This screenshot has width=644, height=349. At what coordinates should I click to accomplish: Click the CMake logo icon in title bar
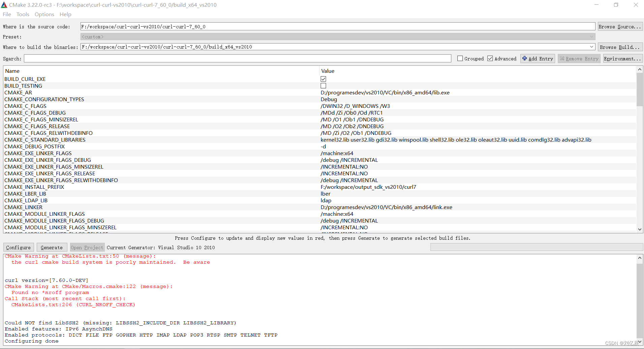point(4,5)
